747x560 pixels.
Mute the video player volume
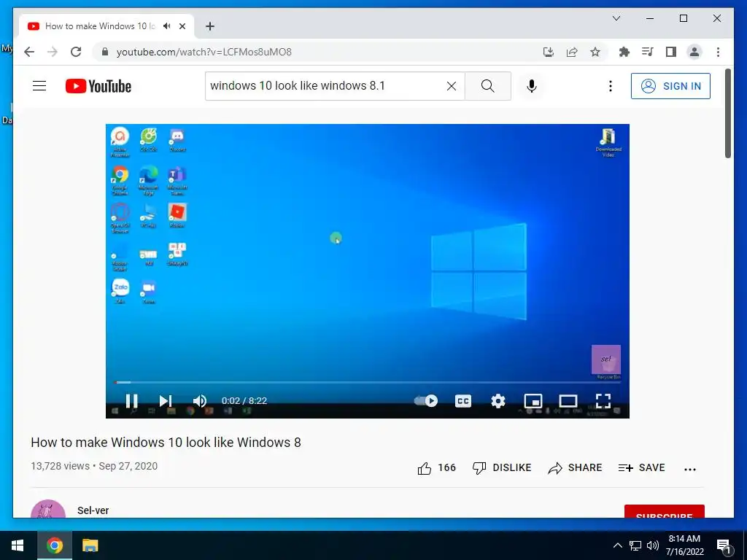tap(200, 401)
